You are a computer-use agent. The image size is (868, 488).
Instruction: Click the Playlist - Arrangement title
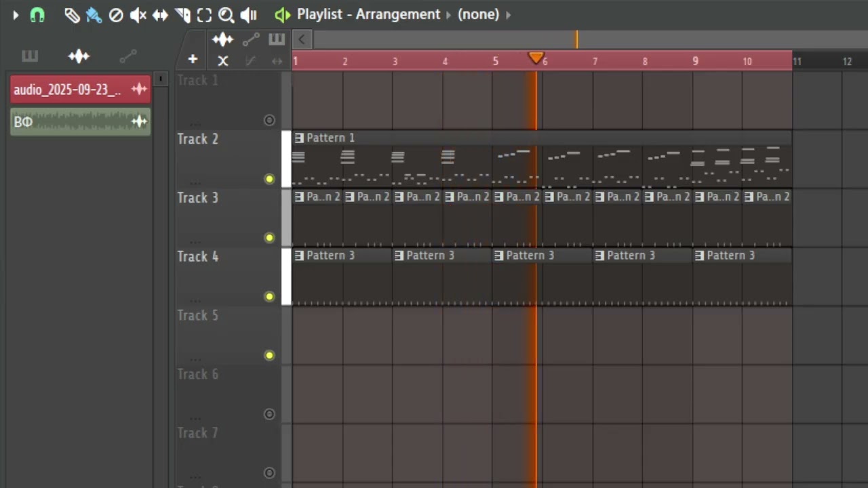point(369,14)
